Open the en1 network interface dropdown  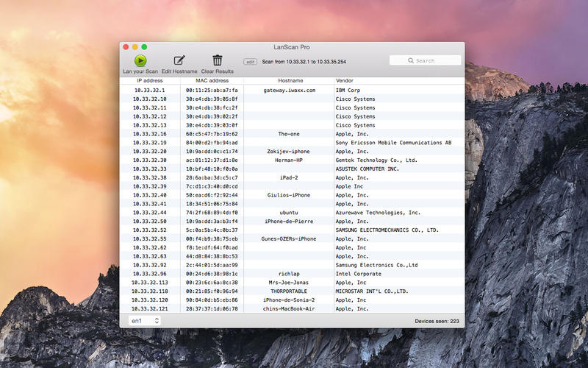(144, 321)
